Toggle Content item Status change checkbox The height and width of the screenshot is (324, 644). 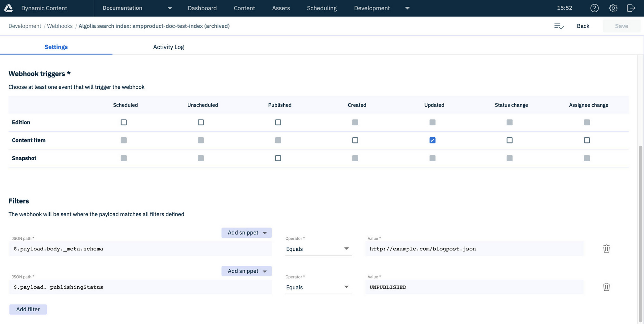point(510,140)
